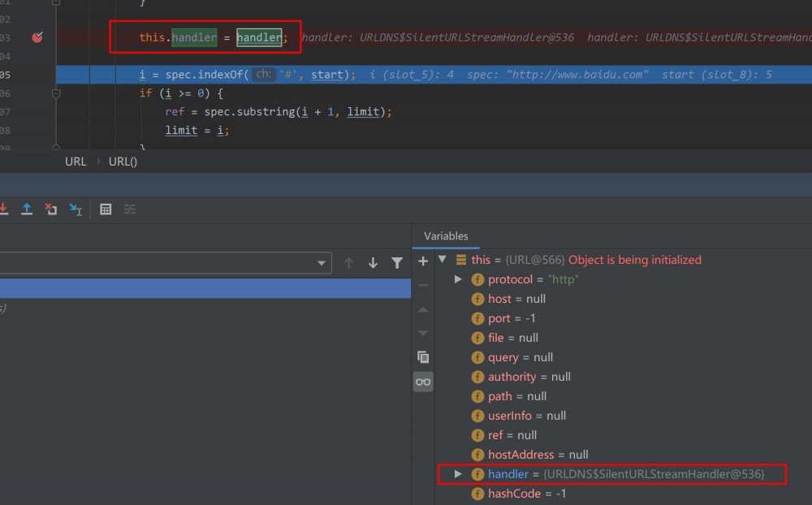The width and height of the screenshot is (812, 505).
Task: Expand the handler variable node
Action: [457, 474]
